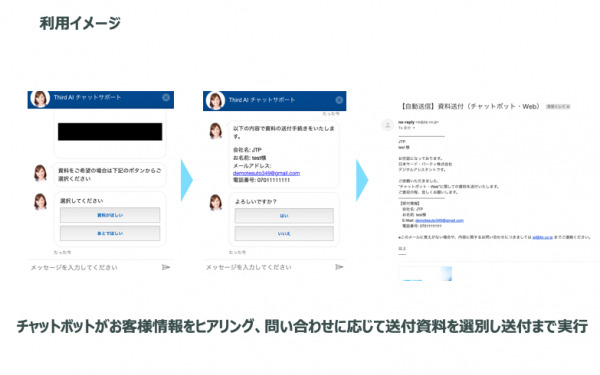Open demotesuto349@gmail.com link in chat bubble
600x375 pixels.
(266, 173)
